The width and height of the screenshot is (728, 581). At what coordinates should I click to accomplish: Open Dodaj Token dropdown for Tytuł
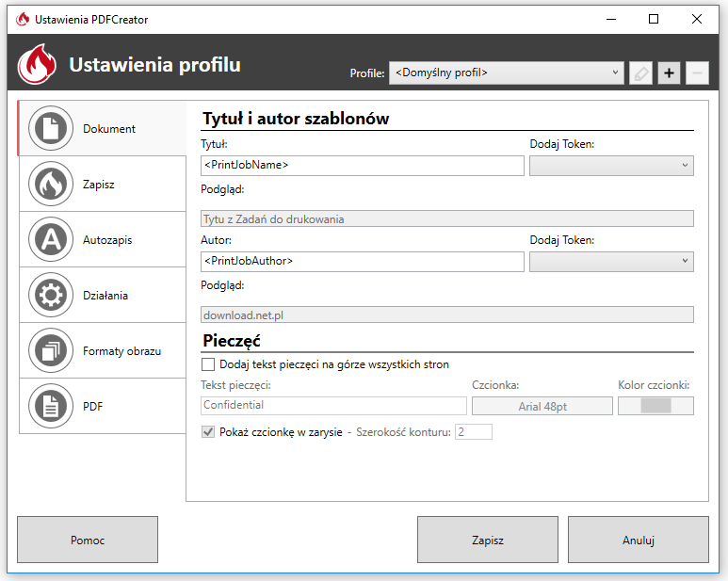pyautogui.click(x=611, y=166)
